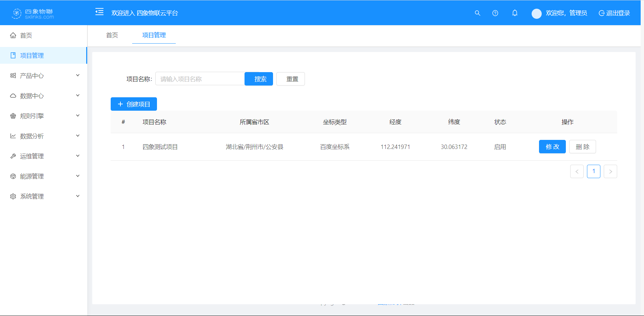The image size is (644, 316).
Task: Expand the 运维管理 section
Action: (77, 156)
